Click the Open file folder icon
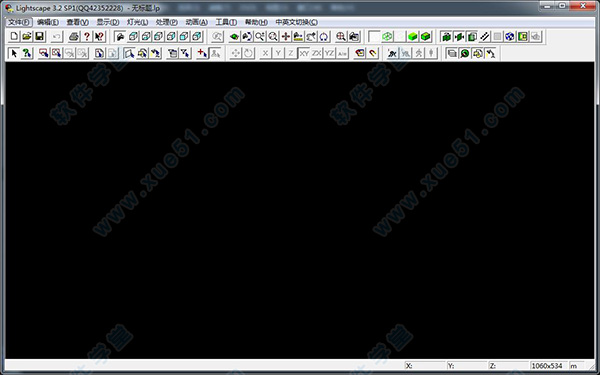The image size is (600, 375). [x=27, y=36]
